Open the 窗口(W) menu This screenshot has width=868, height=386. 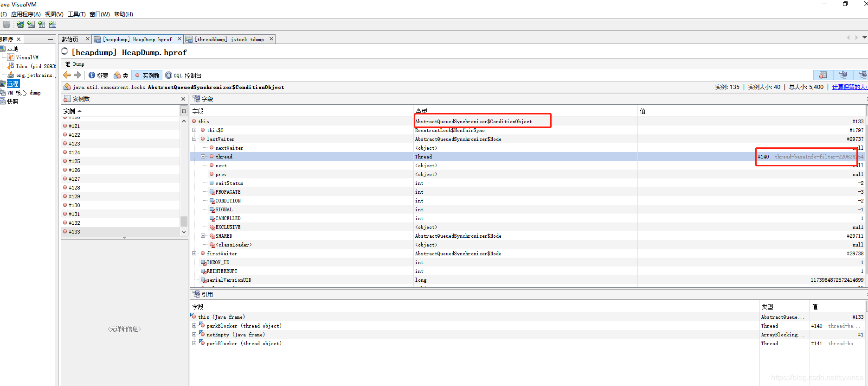100,14
